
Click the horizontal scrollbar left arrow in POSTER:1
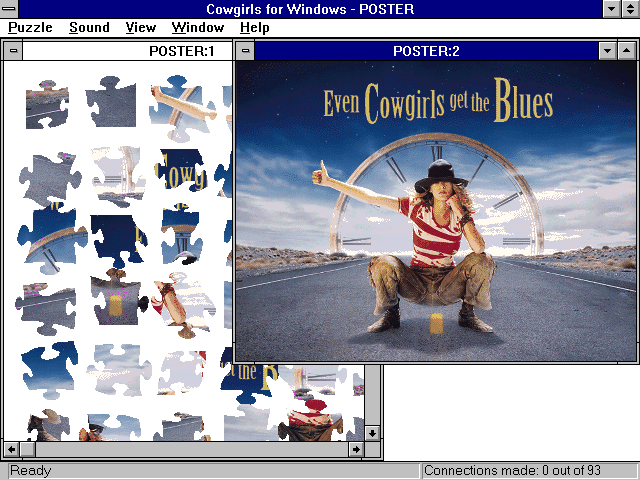(11, 449)
